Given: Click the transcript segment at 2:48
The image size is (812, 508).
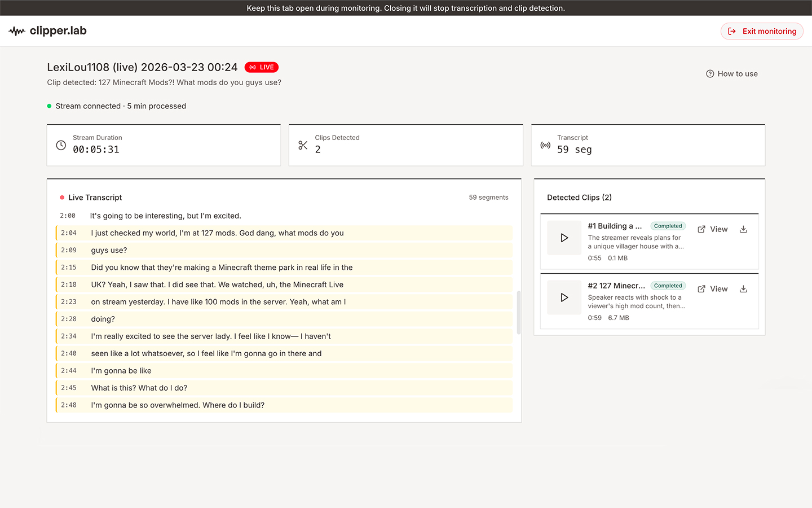Looking at the screenshot, I should click(178, 405).
